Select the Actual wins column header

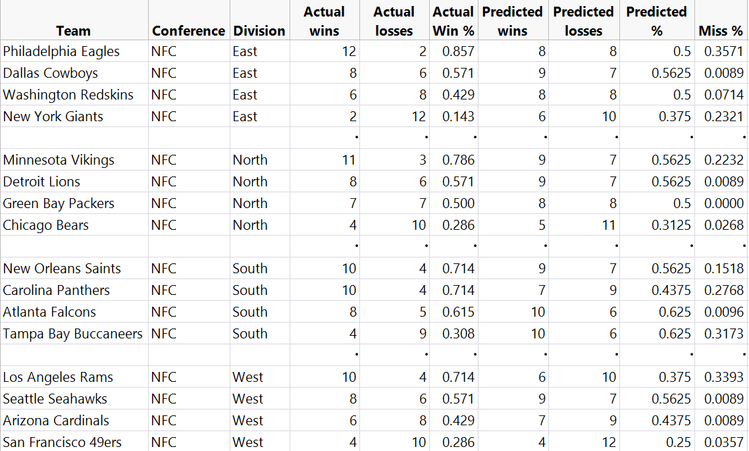pos(323,21)
